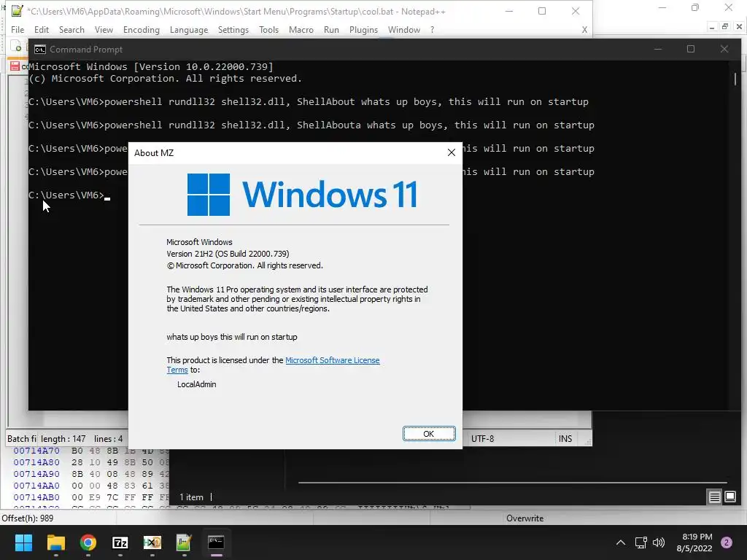The image size is (747, 560).
Task: Minimize the Notepad++ window
Action: tap(509, 10)
